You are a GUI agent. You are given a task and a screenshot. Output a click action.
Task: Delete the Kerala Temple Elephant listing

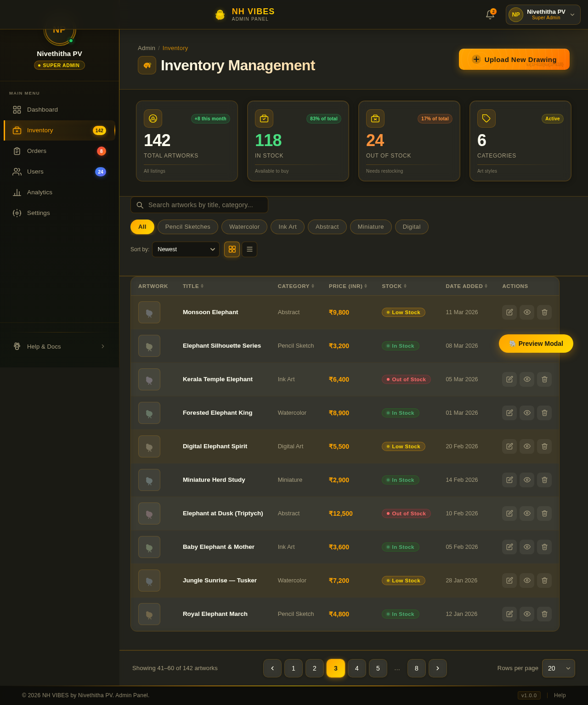tap(544, 379)
